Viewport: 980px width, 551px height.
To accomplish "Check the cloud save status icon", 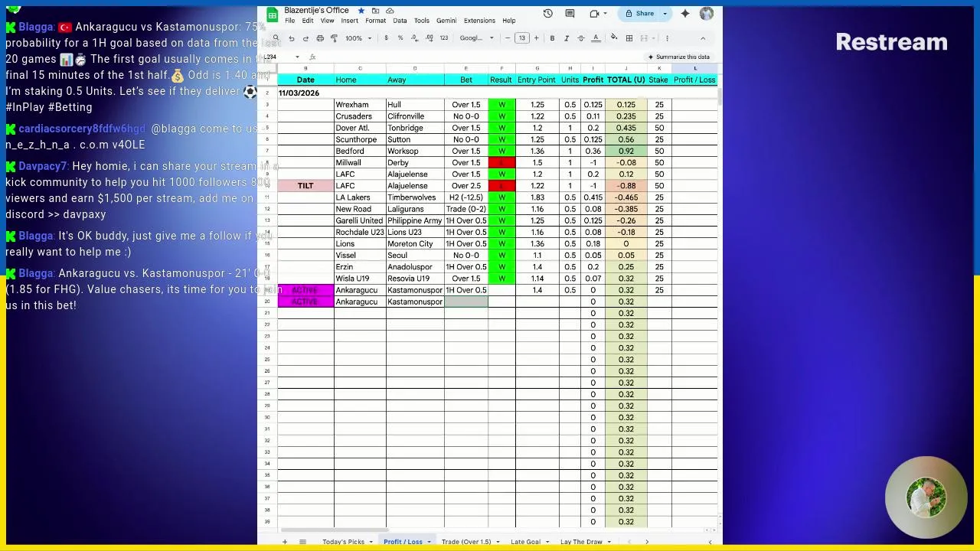I will (390, 11).
